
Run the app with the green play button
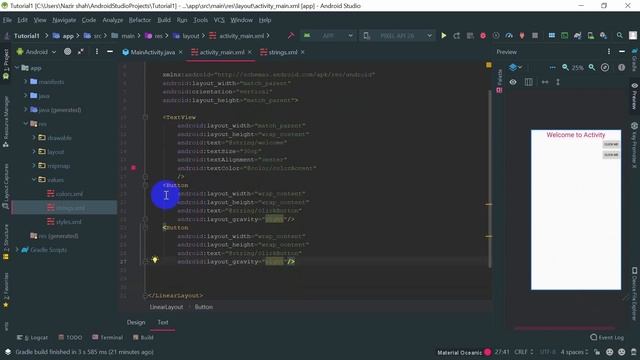pos(443,36)
